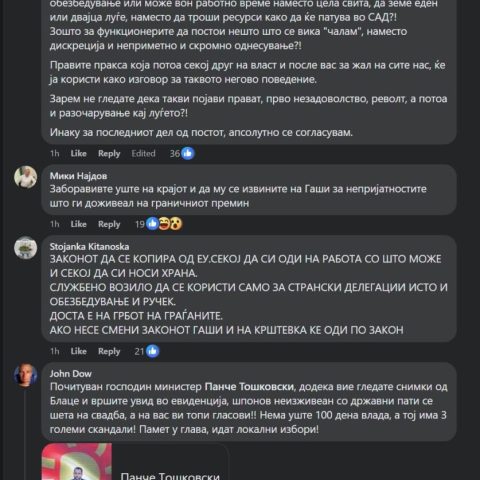The image size is (480, 480).
Task: Reply to Мики Најдов's comment
Action: pyautogui.click(x=109, y=224)
